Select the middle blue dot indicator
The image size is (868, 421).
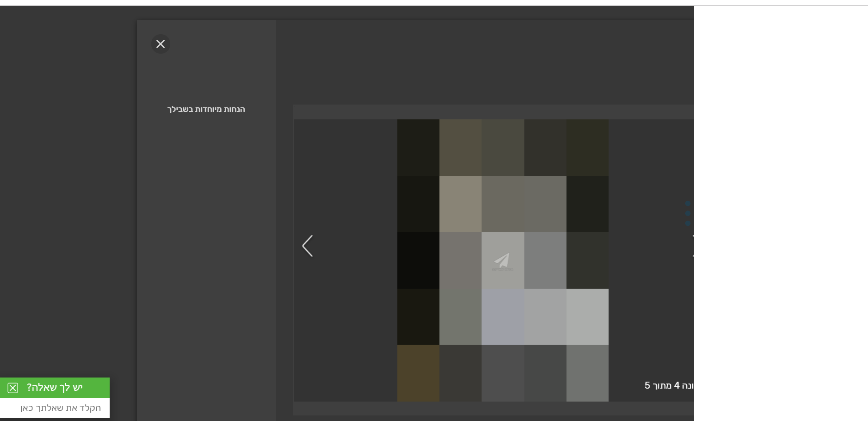[688, 213]
